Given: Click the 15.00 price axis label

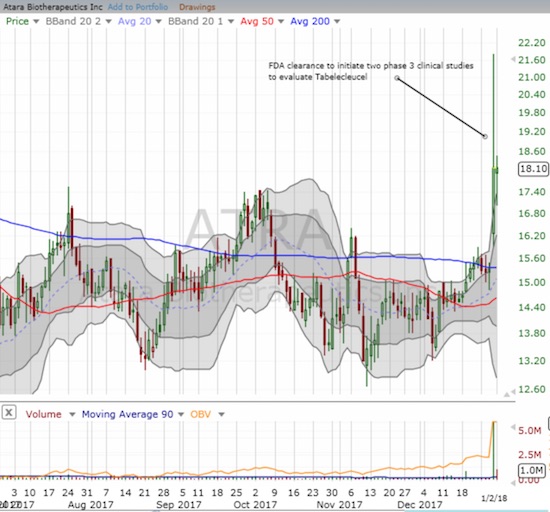Looking at the screenshot, I should [x=532, y=282].
